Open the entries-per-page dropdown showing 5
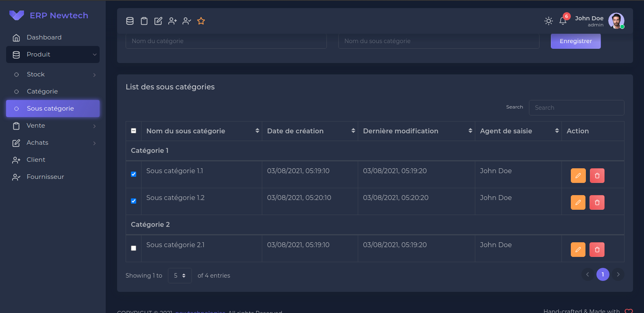The height and width of the screenshot is (313, 644). click(x=179, y=276)
